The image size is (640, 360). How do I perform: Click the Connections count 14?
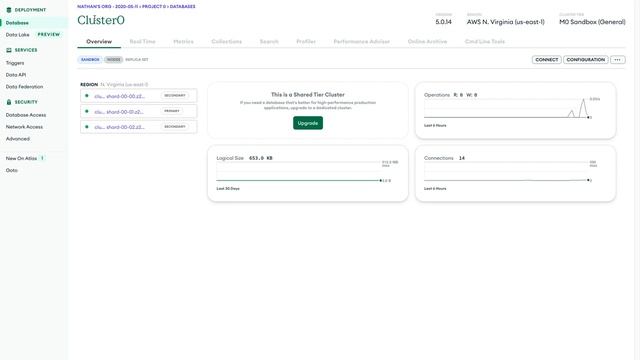tap(462, 158)
